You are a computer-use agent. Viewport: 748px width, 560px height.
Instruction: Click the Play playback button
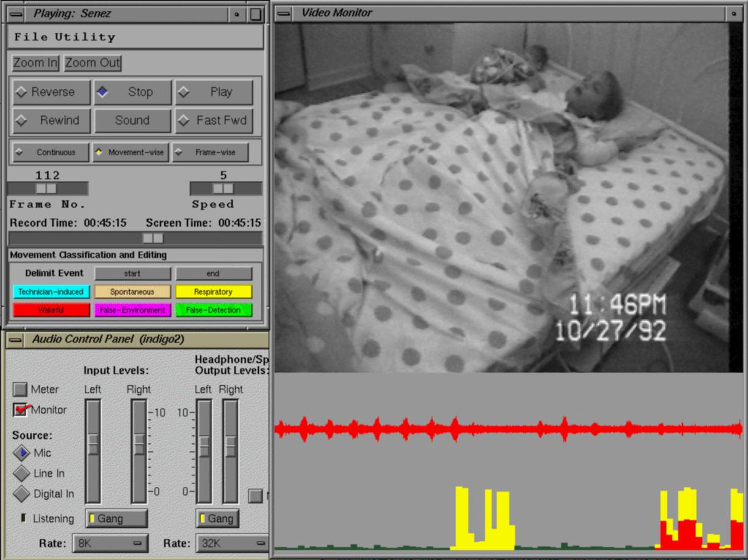[214, 93]
